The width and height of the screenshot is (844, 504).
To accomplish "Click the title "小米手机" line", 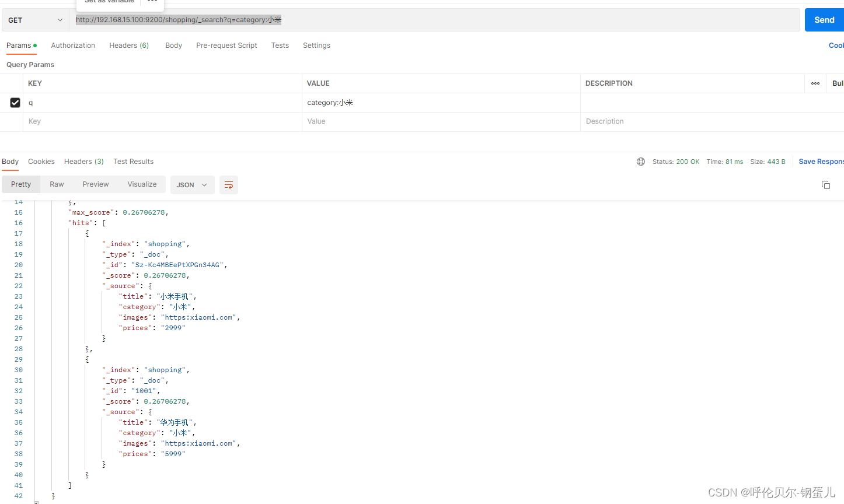I will click(158, 296).
